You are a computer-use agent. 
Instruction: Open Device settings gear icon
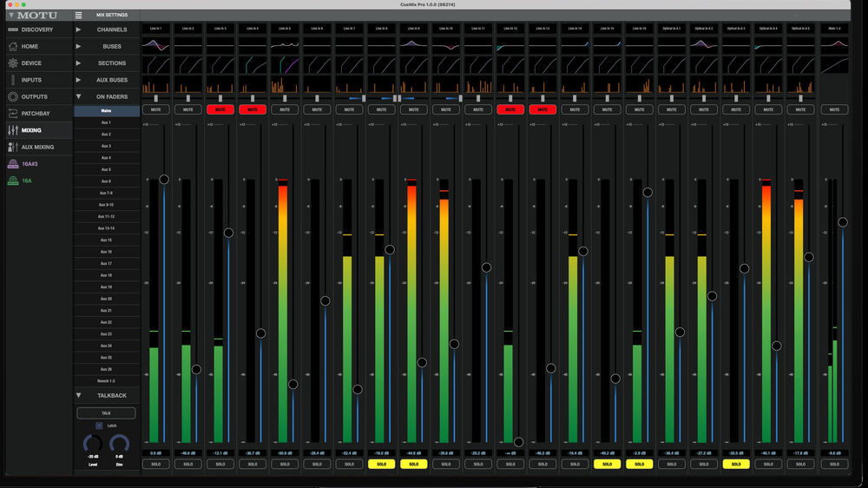click(13, 63)
